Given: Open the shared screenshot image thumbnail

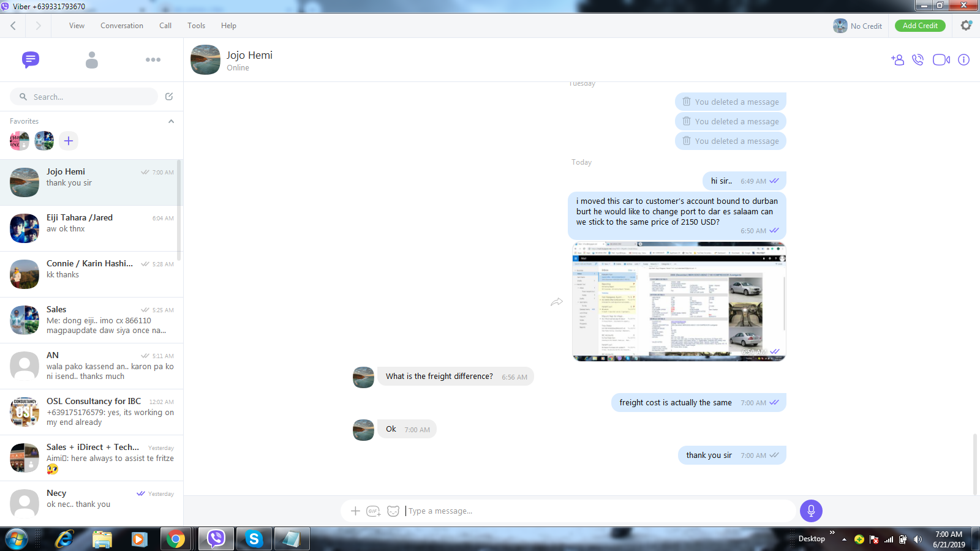Looking at the screenshot, I should tap(679, 301).
